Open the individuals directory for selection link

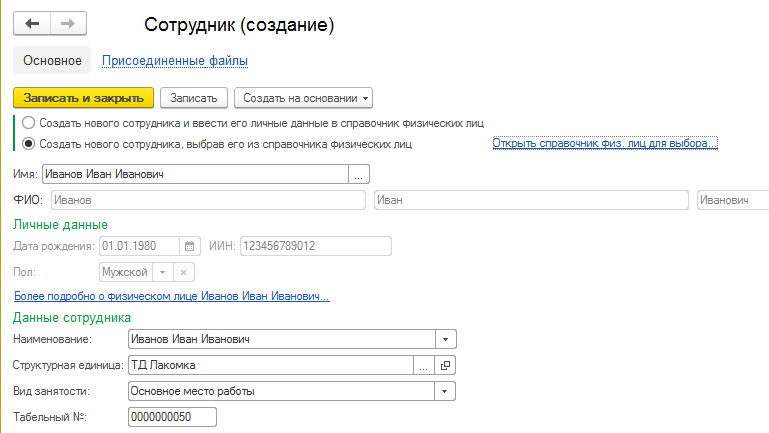click(605, 143)
